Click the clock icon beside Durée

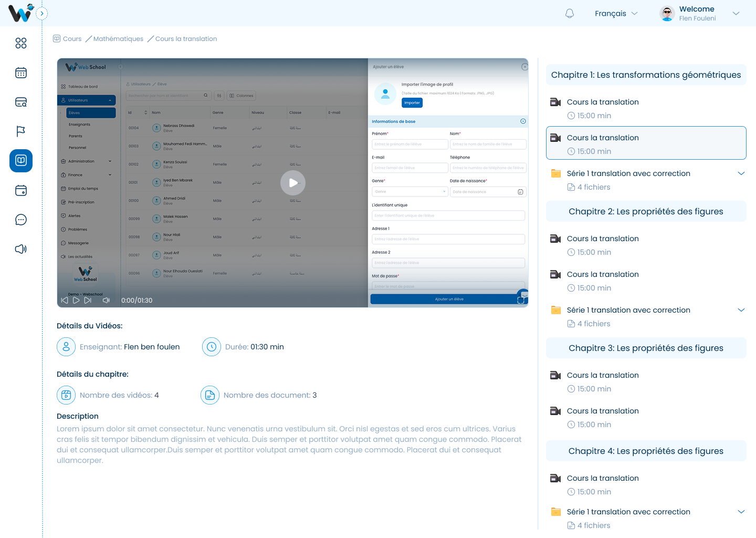[212, 347]
